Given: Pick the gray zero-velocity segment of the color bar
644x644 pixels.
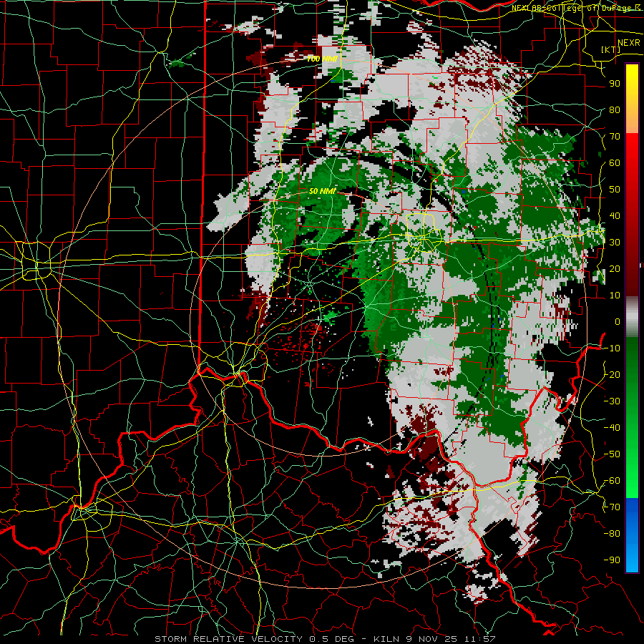Looking at the screenshot, I should 632,317.
